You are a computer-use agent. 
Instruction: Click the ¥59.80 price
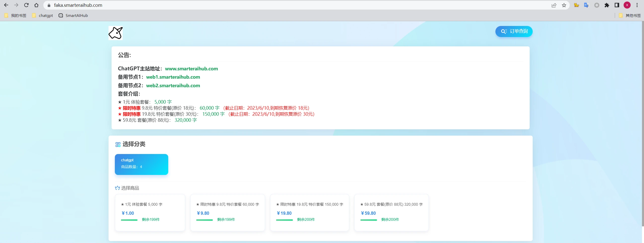click(368, 213)
